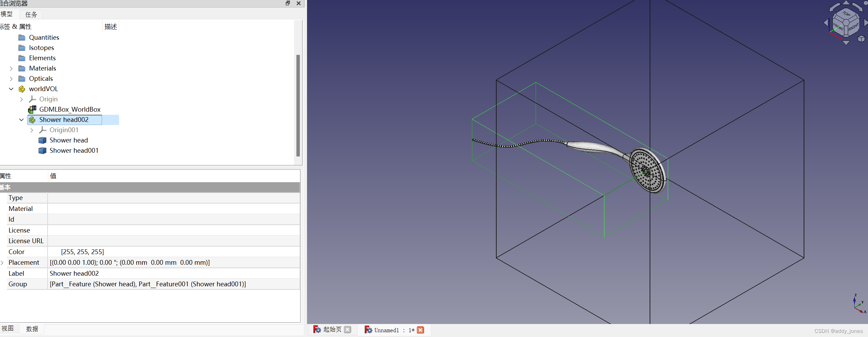Expand the Materials tree node

11,68
